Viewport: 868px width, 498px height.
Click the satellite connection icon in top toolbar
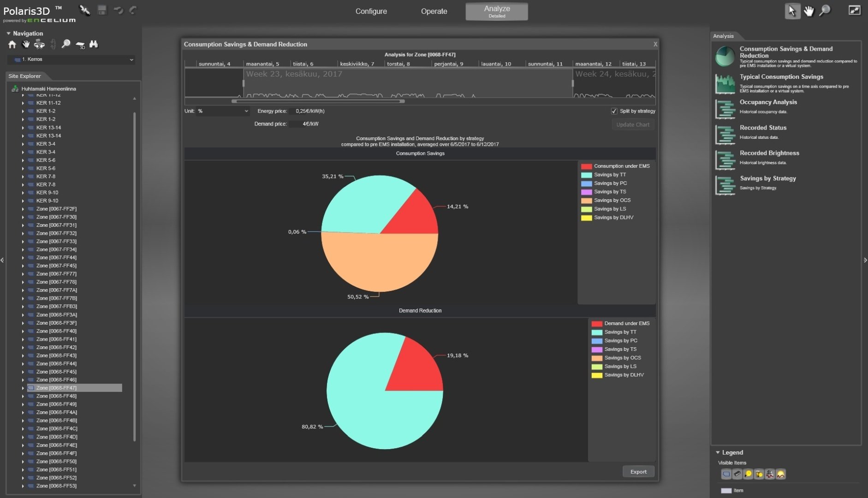click(85, 10)
